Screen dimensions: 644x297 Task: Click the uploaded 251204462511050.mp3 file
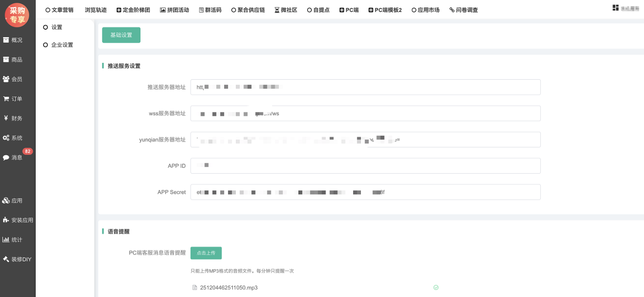(x=228, y=288)
